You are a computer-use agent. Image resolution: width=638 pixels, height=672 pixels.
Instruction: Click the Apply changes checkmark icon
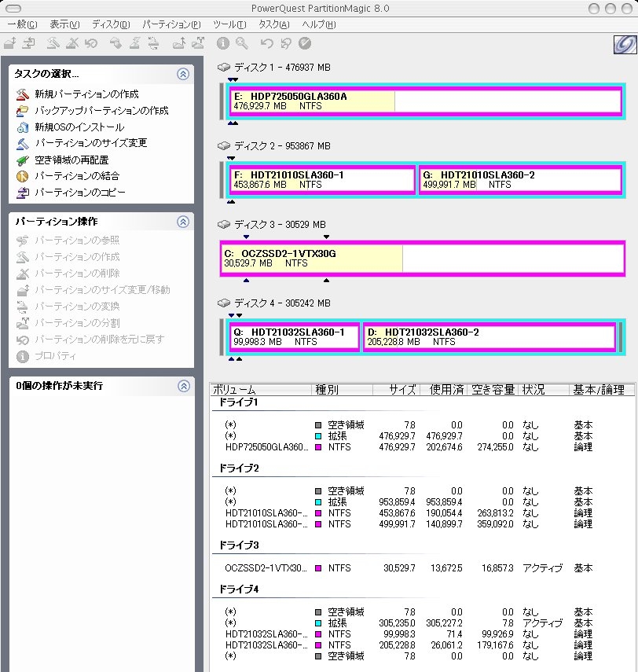click(305, 43)
